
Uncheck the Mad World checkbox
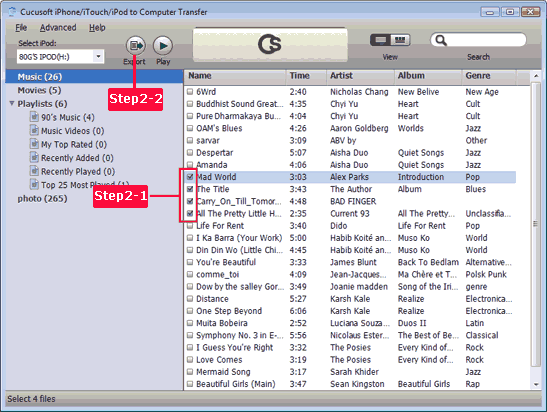[x=190, y=177]
